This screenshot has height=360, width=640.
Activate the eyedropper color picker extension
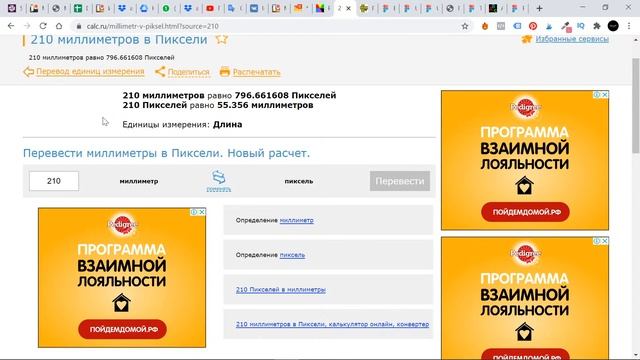[565, 27]
